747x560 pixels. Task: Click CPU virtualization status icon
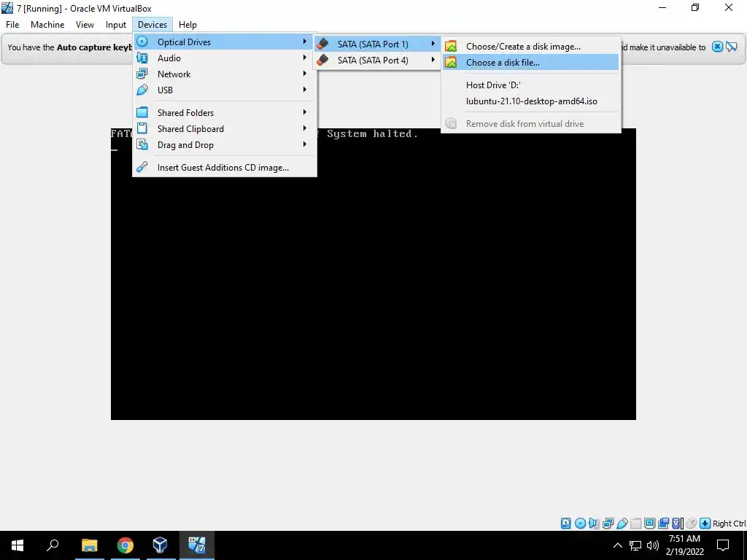(678, 524)
